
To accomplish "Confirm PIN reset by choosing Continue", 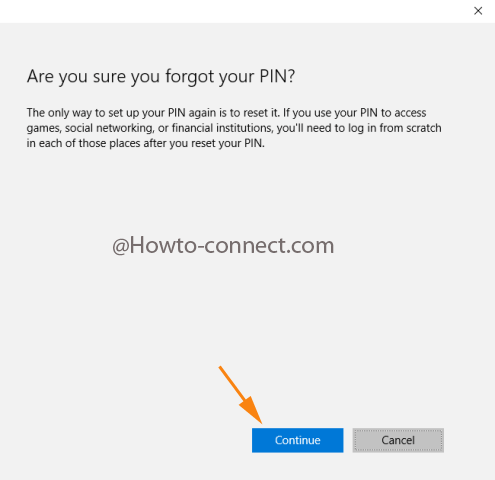I will tap(297, 440).
